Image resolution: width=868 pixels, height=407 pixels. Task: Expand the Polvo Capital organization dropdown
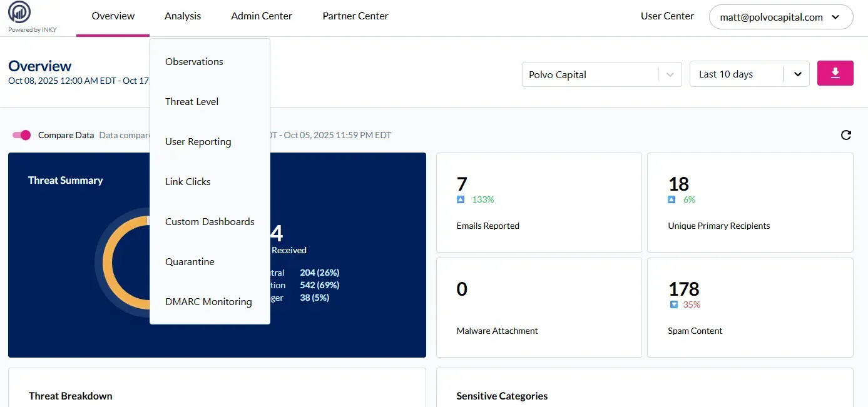[x=670, y=74]
